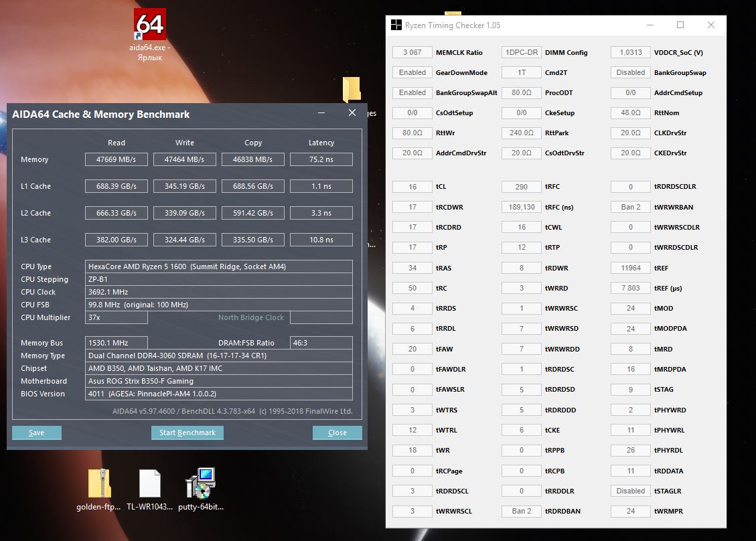The width and height of the screenshot is (756, 541).
Task: Click the CPU Clock field 3692.1 MHz
Action: point(219,292)
